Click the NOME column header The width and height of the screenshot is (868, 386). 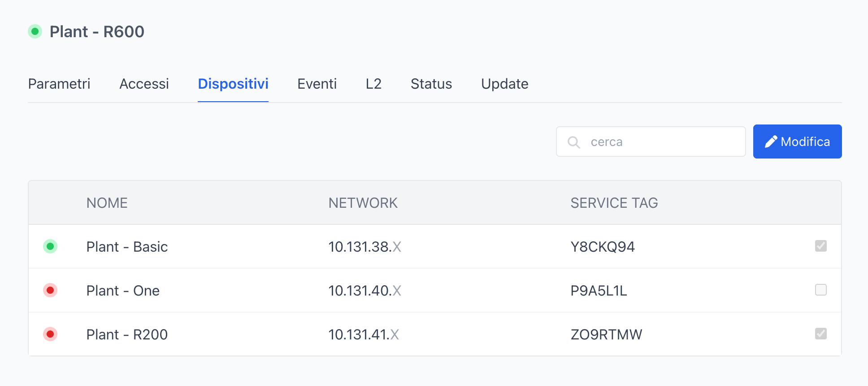107,203
